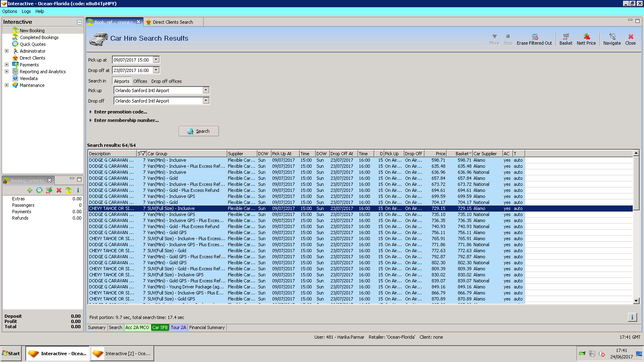
Task: Click the Basket cart icon in toolbar
Action: [x=566, y=37]
